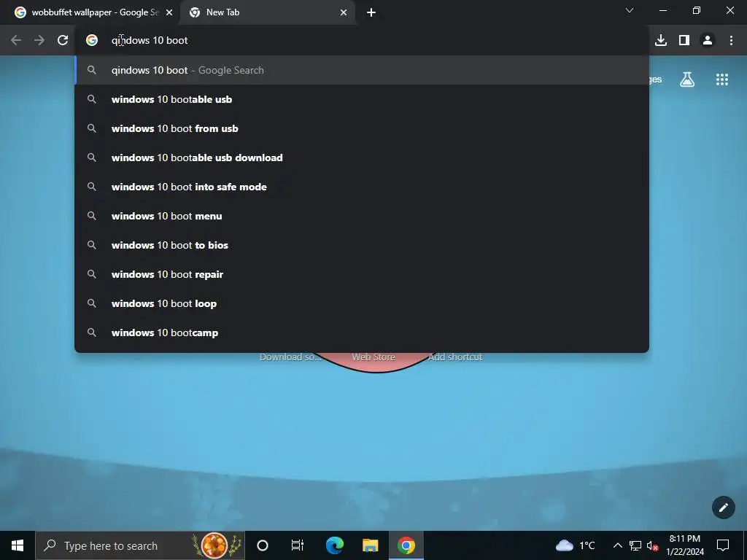This screenshot has height=560, width=747.
Task: Click the address bar text qindows 10 boot
Action: [150, 41]
